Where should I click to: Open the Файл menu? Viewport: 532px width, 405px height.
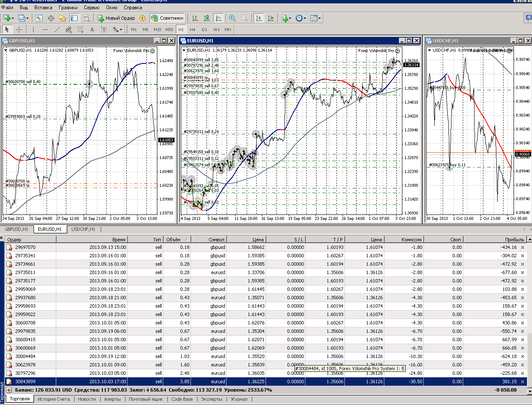pos(7,7)
